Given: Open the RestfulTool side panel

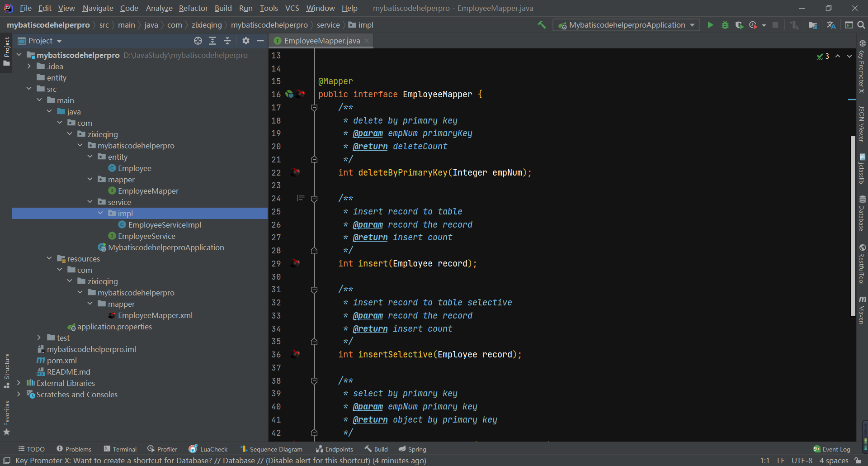Looking at the screenshot, I should coord(862,264).
